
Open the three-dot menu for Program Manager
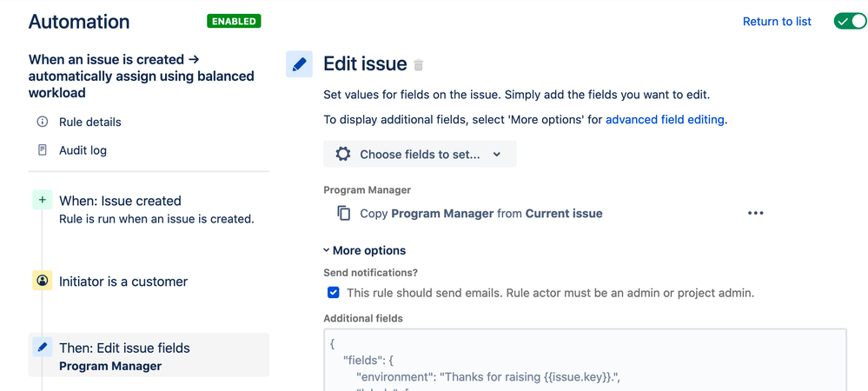coord(755,213)
